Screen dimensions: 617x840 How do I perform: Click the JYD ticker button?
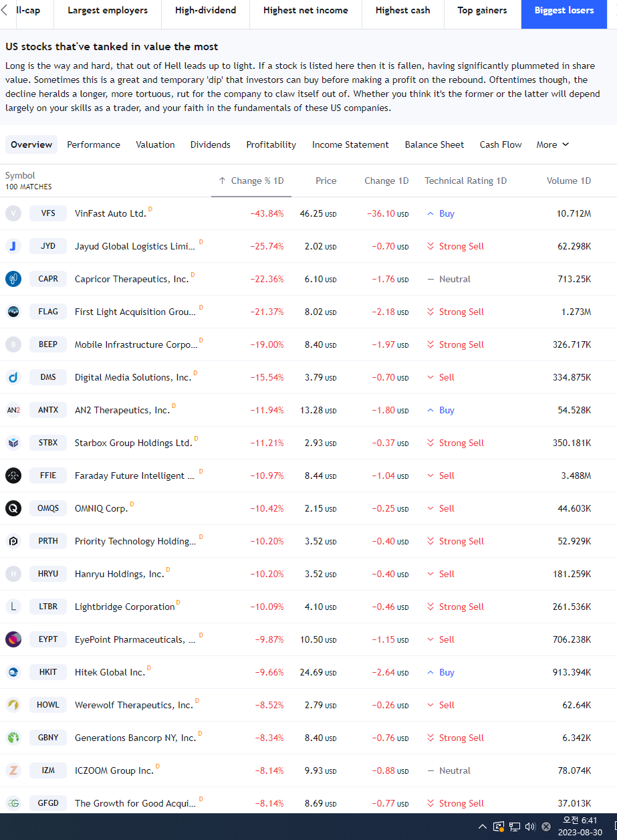(x=48, y=246)
